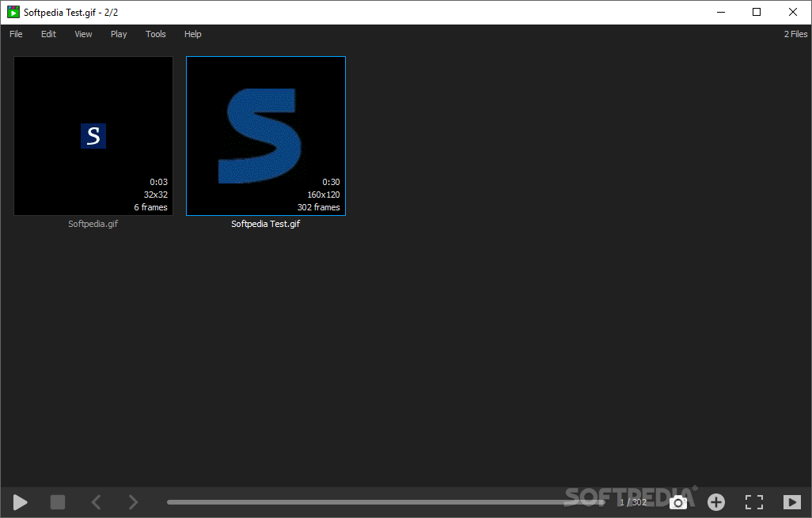Screen dimensions: 812x518
Task: Click the app icon in title bar
Action: [x=13, y=12]
